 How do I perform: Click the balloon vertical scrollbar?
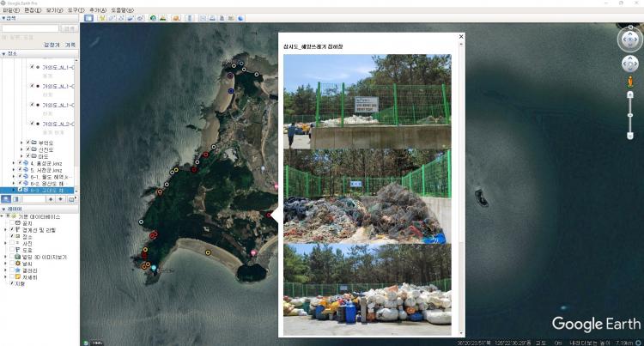tap(461, 189)
